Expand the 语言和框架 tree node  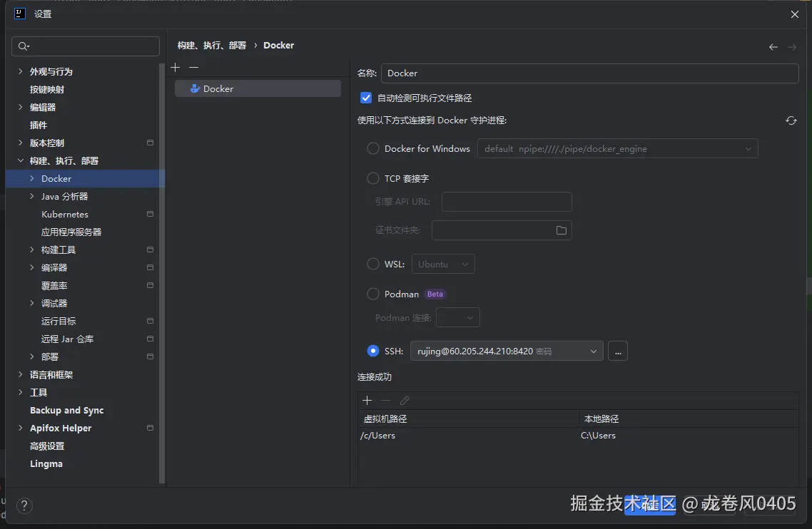pyautogui.click(x=20, y=375)
